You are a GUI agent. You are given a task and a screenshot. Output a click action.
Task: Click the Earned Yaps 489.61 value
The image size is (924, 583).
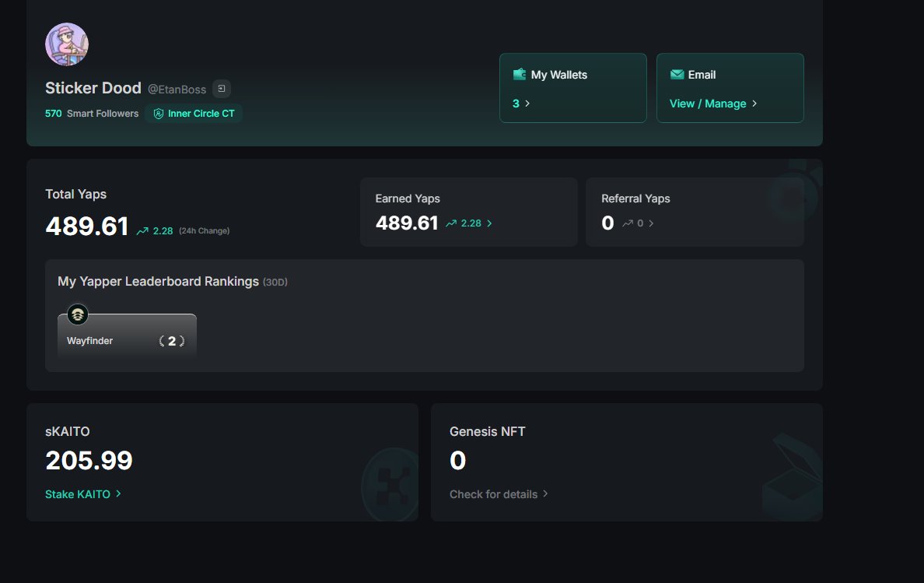(407, 223)
